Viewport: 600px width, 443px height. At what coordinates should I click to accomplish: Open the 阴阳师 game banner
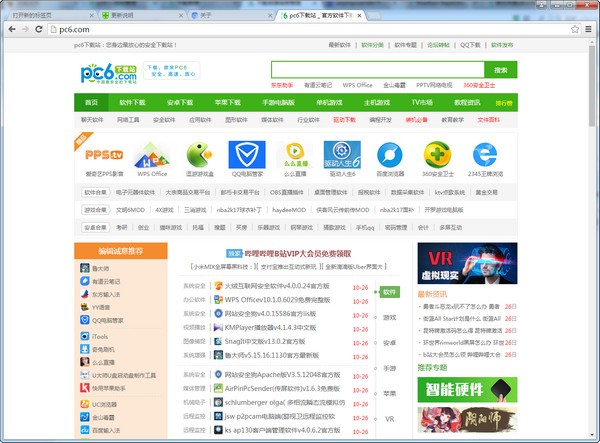point(467,420)
